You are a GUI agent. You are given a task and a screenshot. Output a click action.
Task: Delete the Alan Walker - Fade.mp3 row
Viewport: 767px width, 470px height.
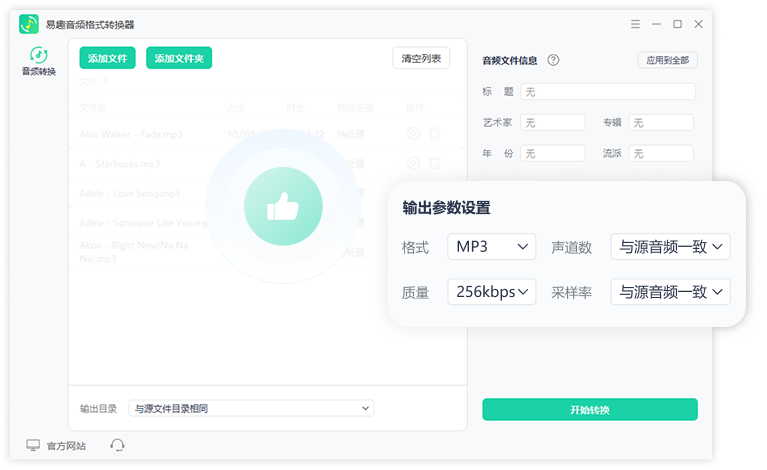434,133
